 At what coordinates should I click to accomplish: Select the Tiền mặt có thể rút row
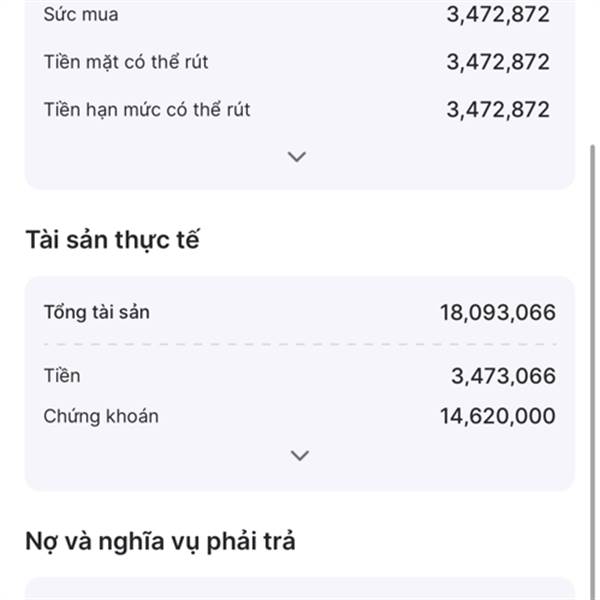pos(297,62)
